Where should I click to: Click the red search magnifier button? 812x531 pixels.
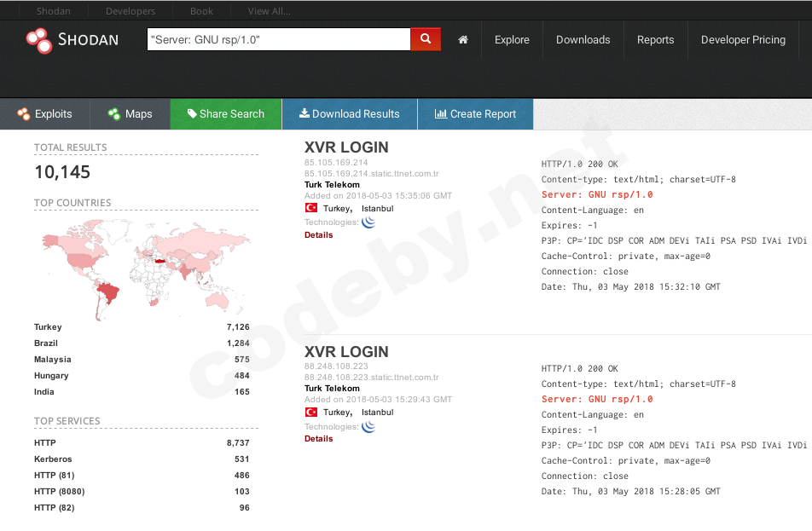coord(425,39)
